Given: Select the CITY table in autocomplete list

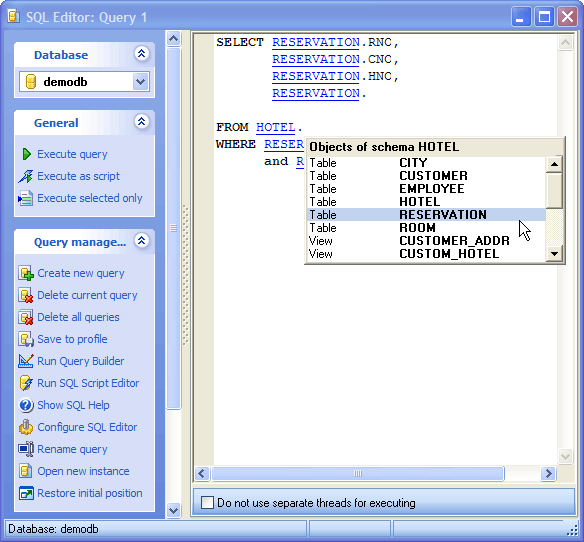Looking at the screenshot, I should click(x=425, y=163).
